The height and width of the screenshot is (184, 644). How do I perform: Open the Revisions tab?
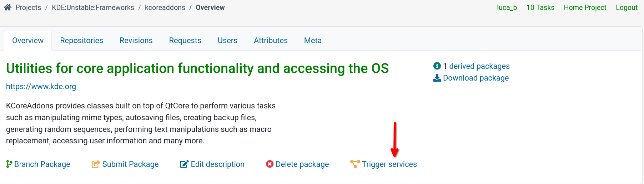(x=136, y=41)
